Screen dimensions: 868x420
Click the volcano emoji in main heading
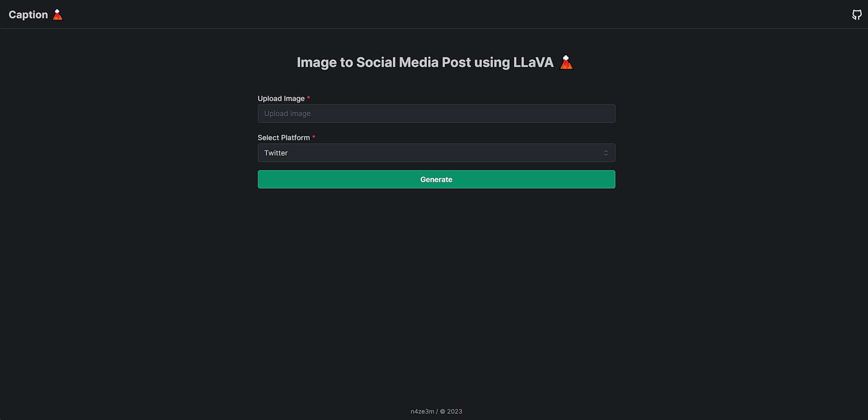(566, 62)
